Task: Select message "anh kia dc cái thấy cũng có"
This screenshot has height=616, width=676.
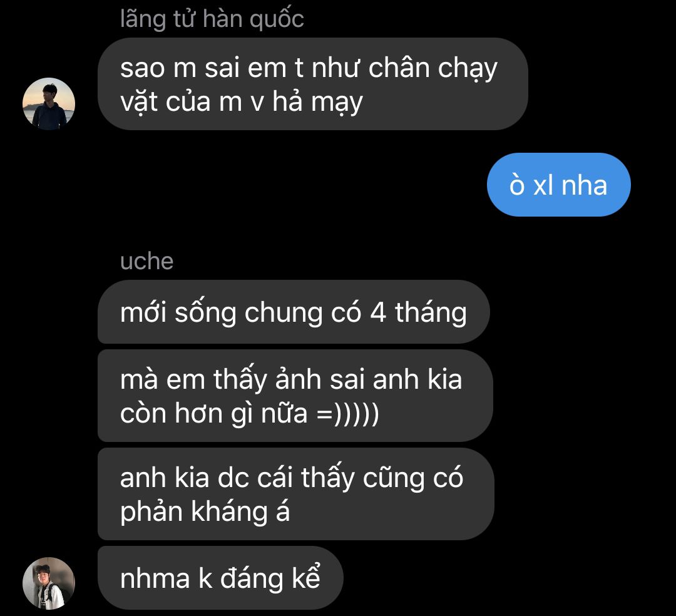Action: click(x=295, y=494)
